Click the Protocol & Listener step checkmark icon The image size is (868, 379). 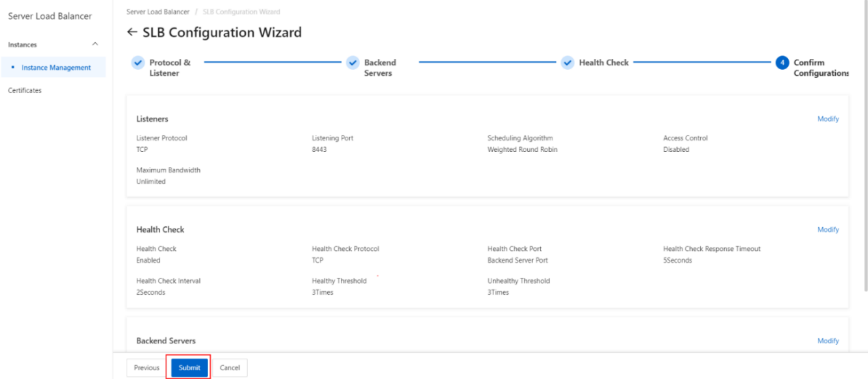(x=138, y=62)
